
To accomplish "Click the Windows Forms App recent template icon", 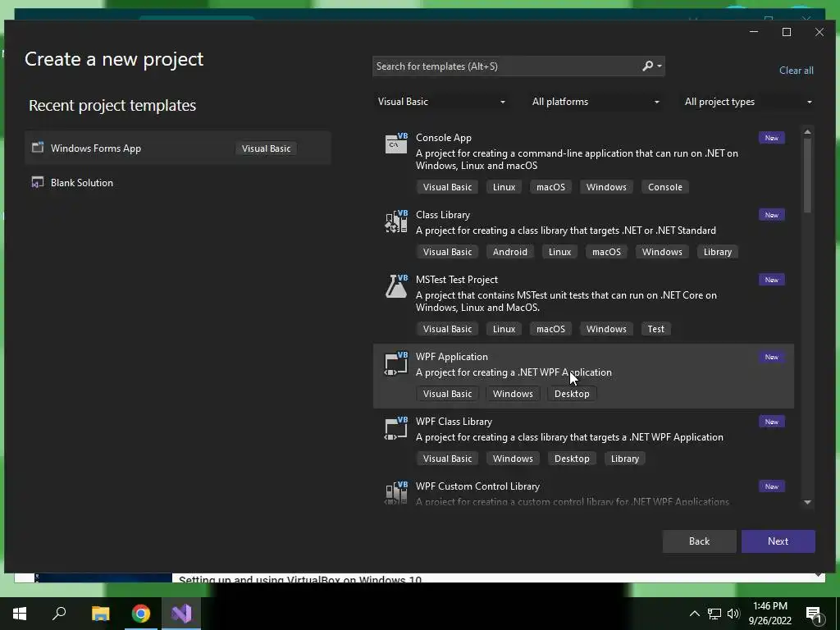I will pos(38,148).
